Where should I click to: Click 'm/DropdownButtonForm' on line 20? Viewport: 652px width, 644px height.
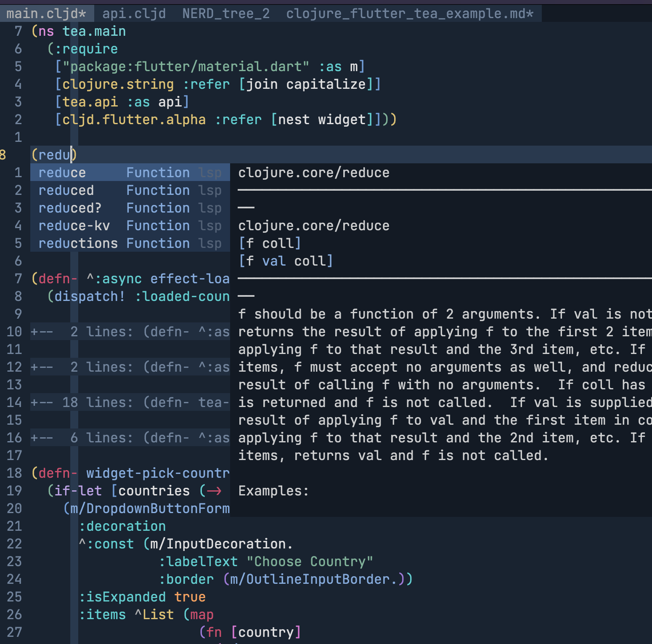[x=150, y=508]
